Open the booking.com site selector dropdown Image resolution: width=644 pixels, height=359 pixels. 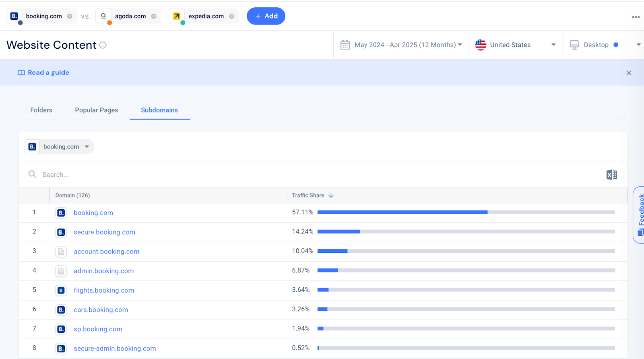tap(60, 146)
